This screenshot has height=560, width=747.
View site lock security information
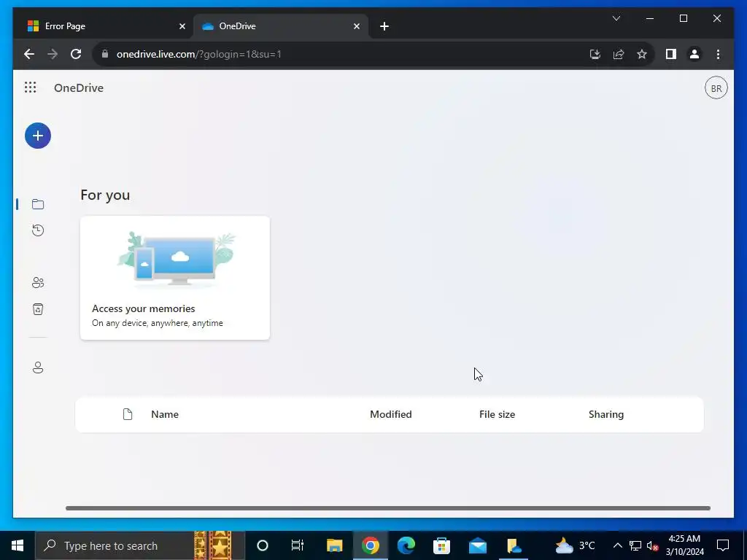coord(105,54)
